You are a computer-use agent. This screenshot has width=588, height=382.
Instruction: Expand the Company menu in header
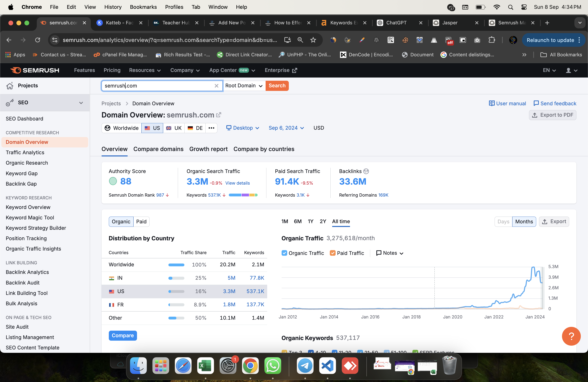point(185,70)
